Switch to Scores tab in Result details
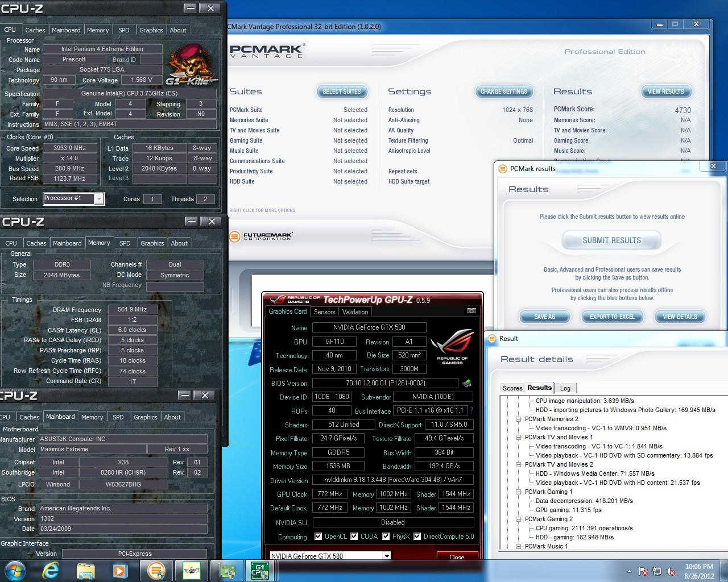The width and height of the screenshot is (728, 582). 512,388
